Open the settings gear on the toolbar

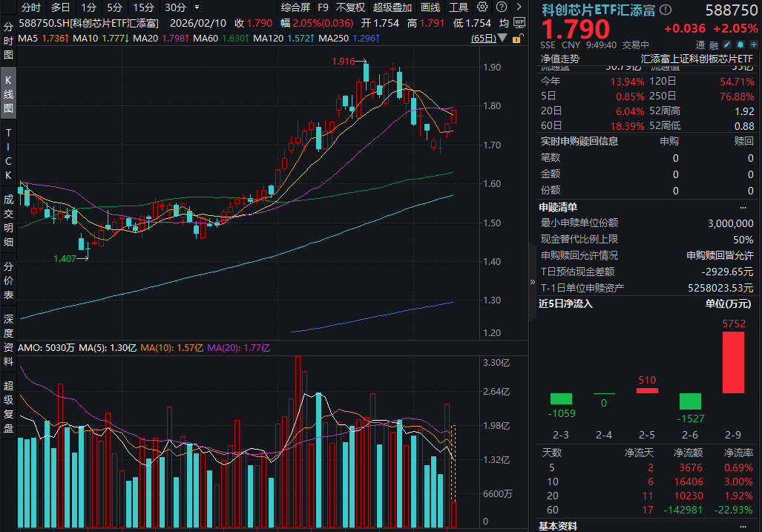pyautogui.click(x=481, y=8)
